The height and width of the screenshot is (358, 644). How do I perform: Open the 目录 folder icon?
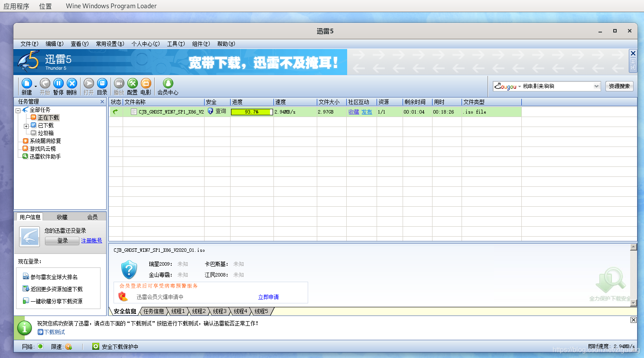(x=102, y=83)
